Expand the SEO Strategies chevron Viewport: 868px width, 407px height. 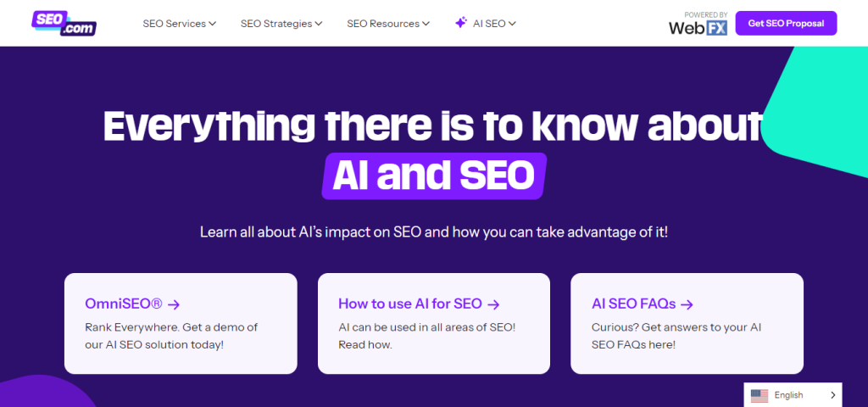[x=319, y=24]
